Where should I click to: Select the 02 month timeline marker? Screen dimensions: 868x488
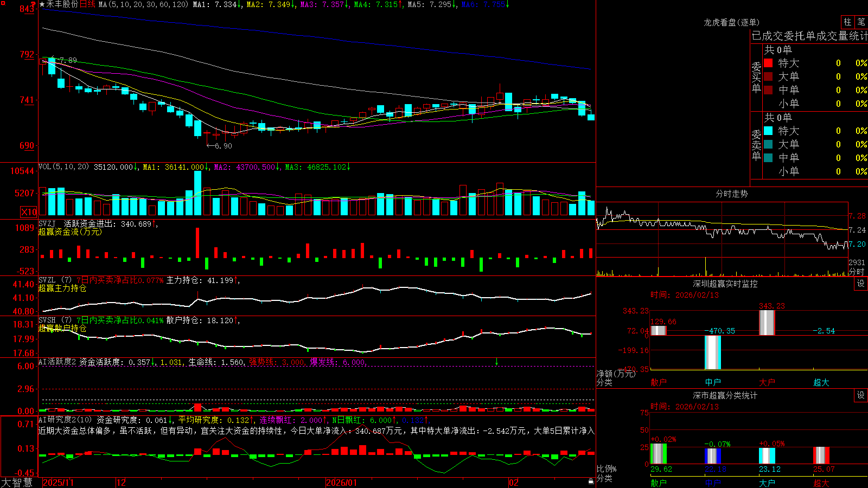[514, 483]
